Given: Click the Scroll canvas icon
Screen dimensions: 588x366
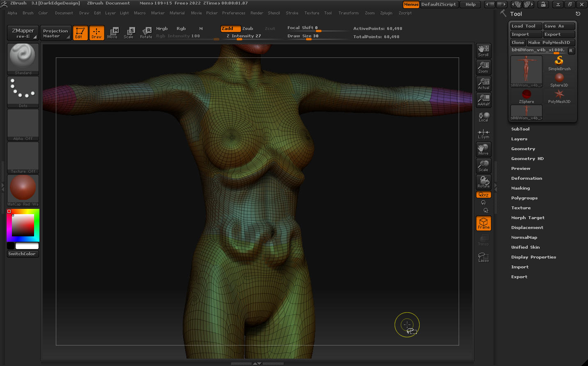Looking at the screenshot, I should click(x=484, y=51).
